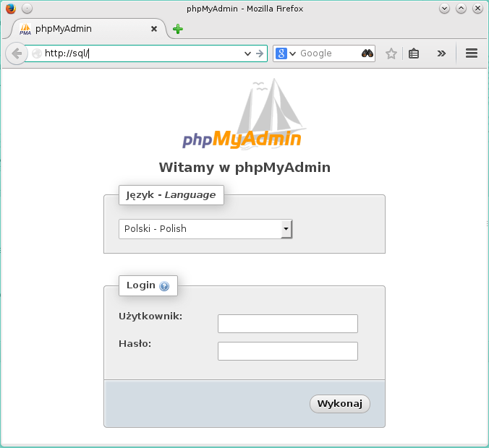Screen dimensions: 489x448
Task: Open a new tab with green plus
Action: pos(178,29)
